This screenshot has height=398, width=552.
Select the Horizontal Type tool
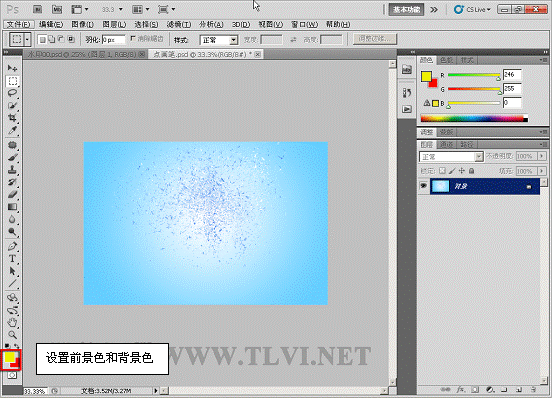pyautogui.click(x=12, y=259)
